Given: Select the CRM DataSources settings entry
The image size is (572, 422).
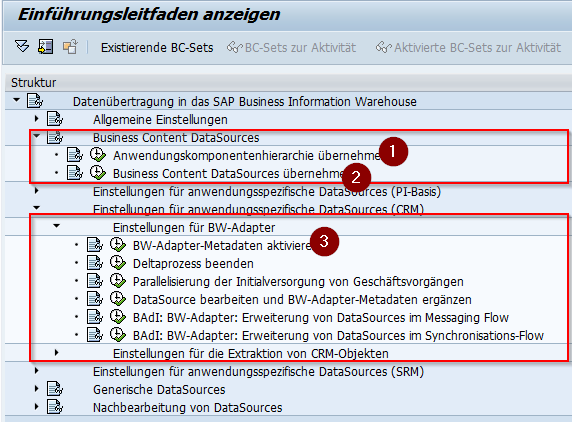Looking at the screenshot, I should click(258, 210).
